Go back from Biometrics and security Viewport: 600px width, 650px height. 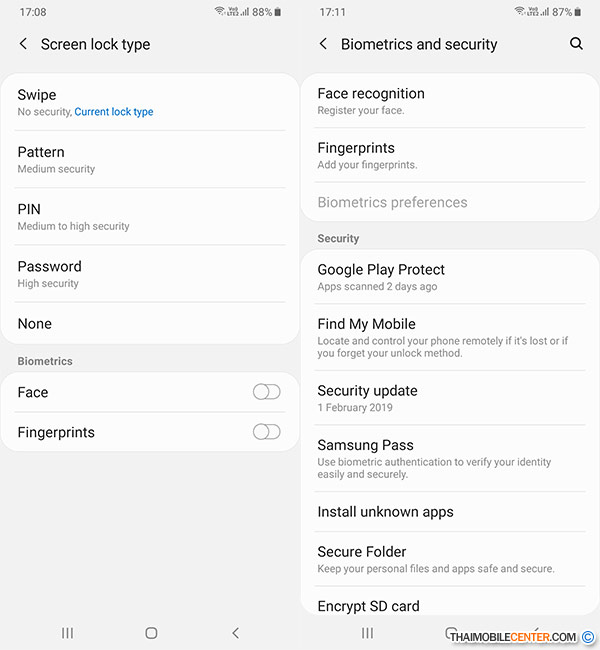click(x=323, y=44)
